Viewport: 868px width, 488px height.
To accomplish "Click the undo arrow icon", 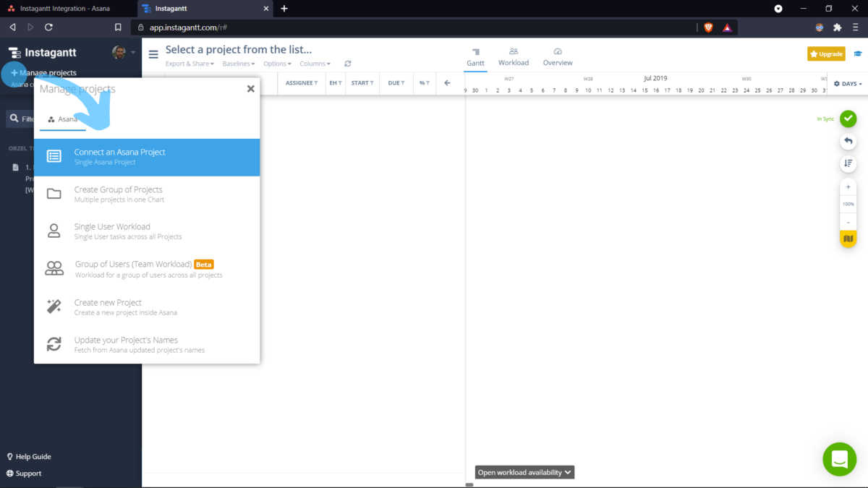I will (x=848, y=141).
